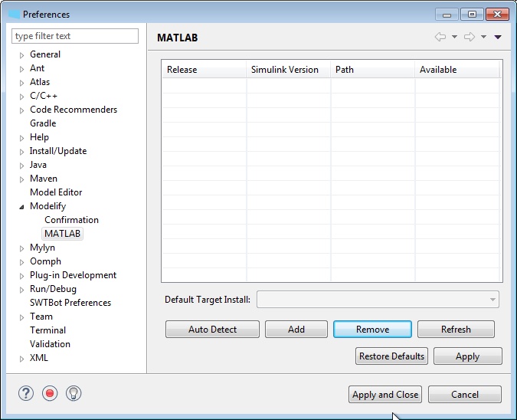Select Model Editor in the tree
The width and height of the screenshot is (517, 420).
click(56, 192)
